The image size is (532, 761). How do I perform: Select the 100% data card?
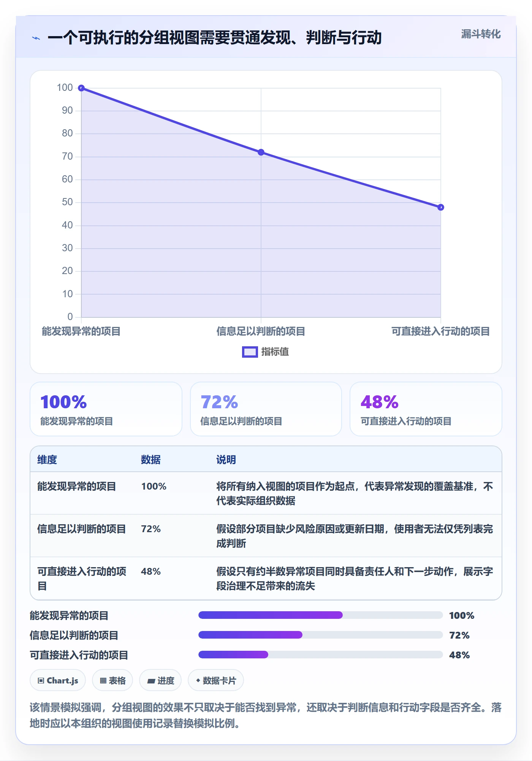coord(106,409)
